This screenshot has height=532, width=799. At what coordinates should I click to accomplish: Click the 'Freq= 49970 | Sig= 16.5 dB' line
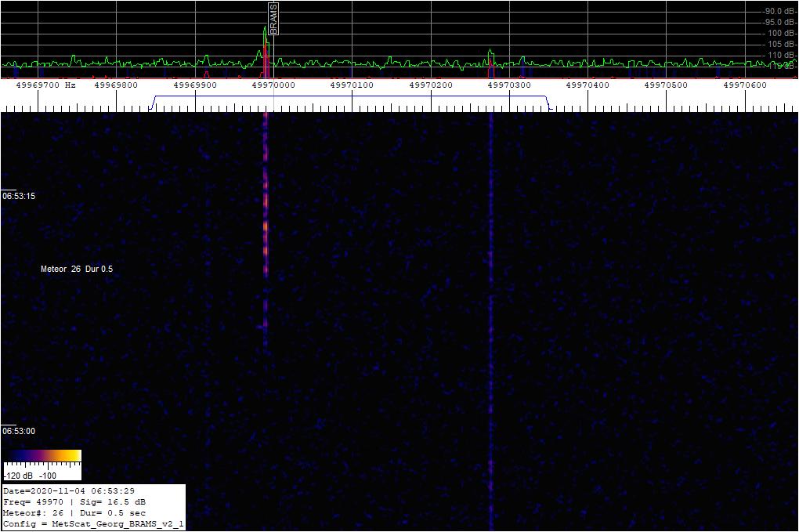tap(74, 502)
